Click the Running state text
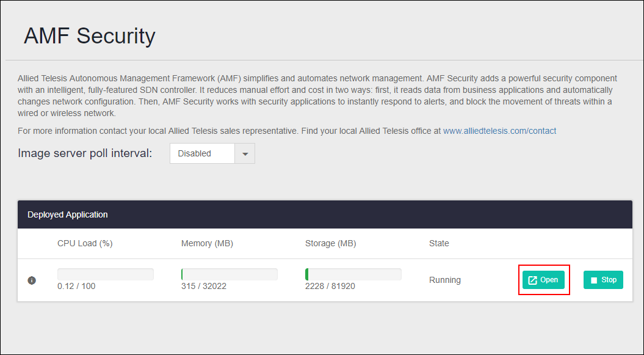Viewport: 644px width, 355px height. (x=445, y=280)
